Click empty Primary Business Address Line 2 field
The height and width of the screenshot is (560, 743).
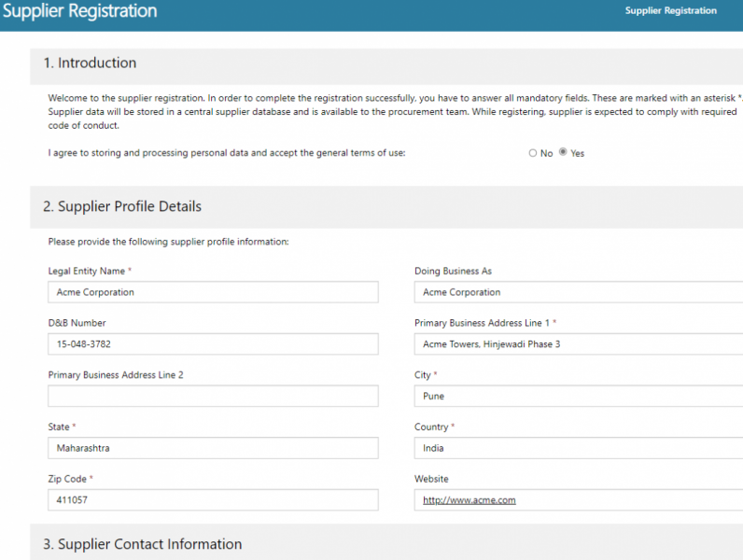(213, 396)
